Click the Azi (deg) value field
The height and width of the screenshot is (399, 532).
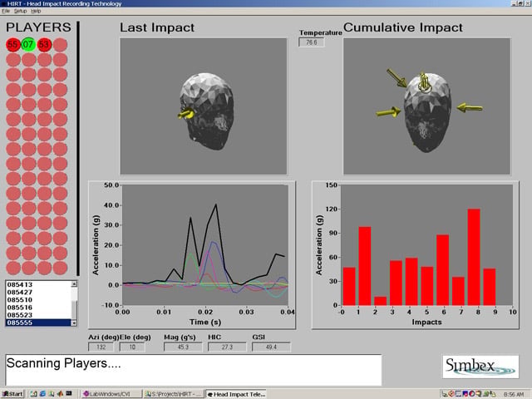pyautogui.click(x=101, y=347)
